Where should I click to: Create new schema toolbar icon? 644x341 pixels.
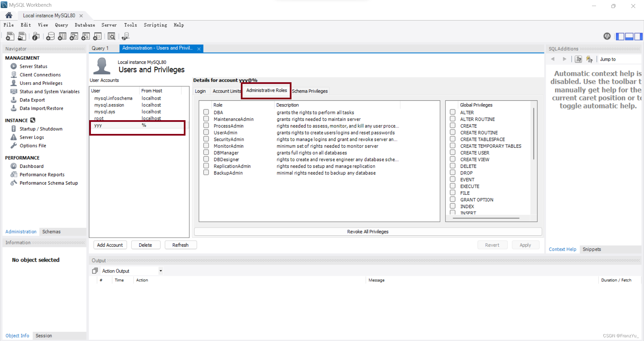pos(50,36)
